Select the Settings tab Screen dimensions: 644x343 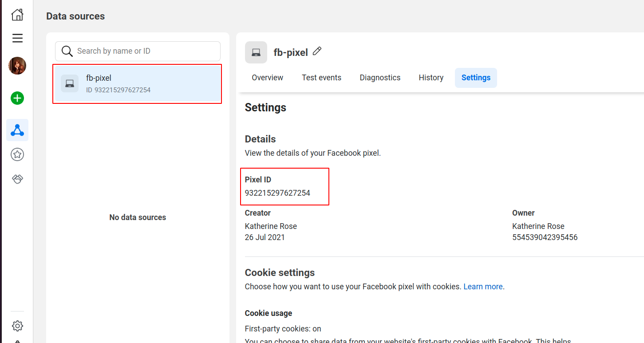coord(476,78)
